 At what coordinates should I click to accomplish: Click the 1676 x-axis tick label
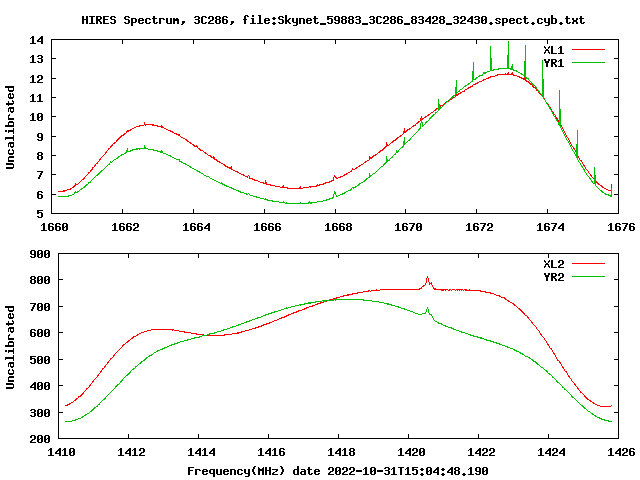pyautogui.click(x=621, y=227)
